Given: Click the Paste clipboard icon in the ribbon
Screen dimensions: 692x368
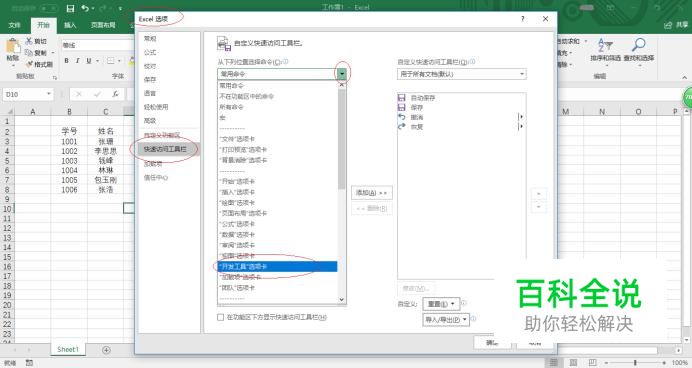Looking at the screenshot, I should coord(12,46).
